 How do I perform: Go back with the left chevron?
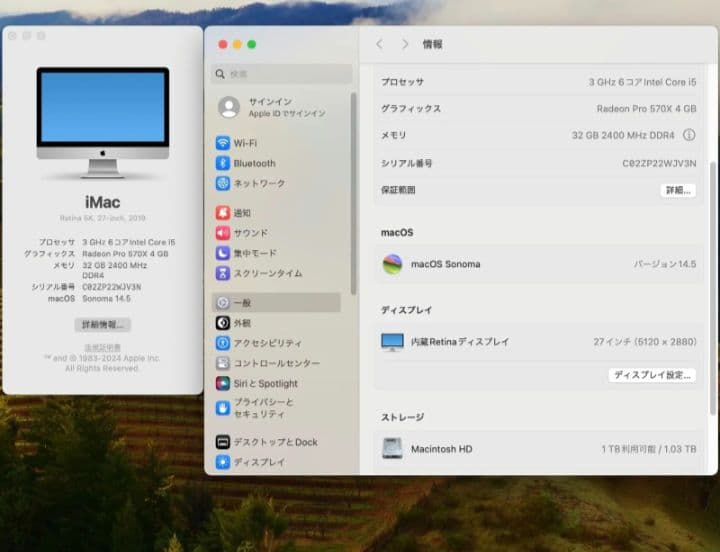[x=379, y=44]
